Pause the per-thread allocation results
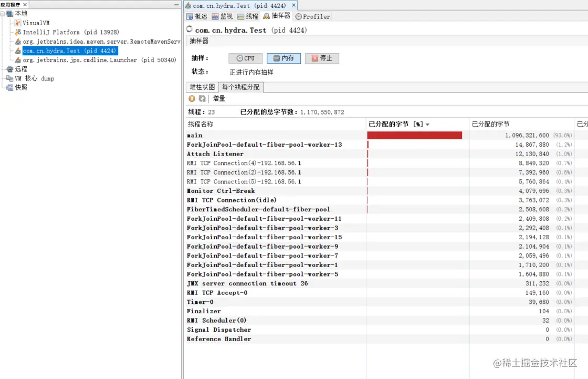Viewport: 588px width, 379px height. pyautogui.click(x=192, y=98)
